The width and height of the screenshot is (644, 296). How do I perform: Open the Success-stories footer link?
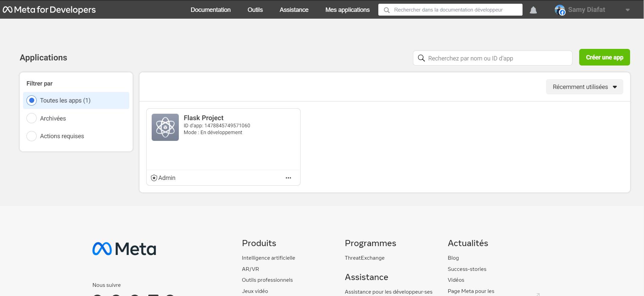(467, 269)
